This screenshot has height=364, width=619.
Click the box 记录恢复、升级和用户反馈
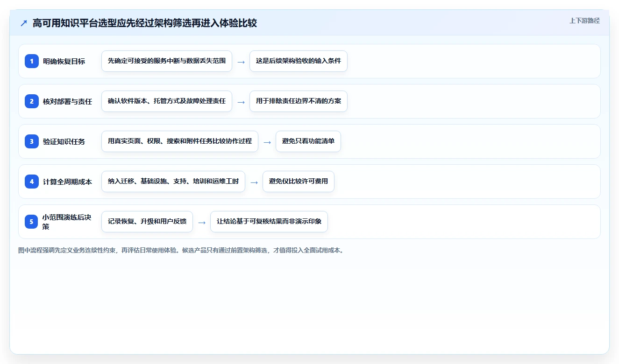pos(147,222)
